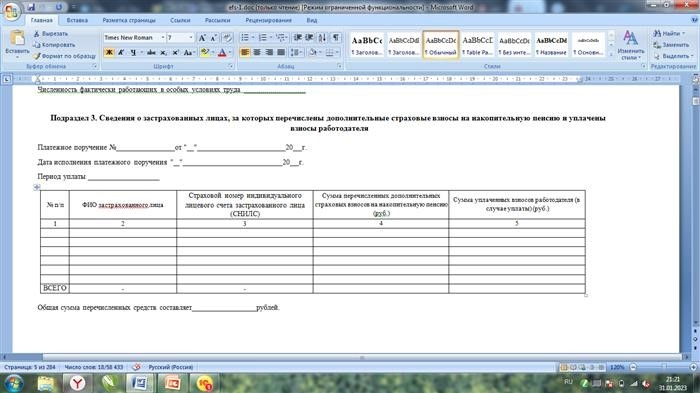Image resolution: width=700 pixels, height=393 pixels.
Task: Open Рецензирование tab
Action: click(268, 20)
